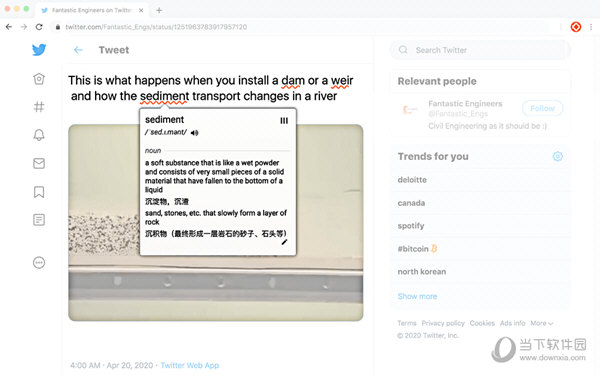The image size is (600, 375).
Task: Follow the Fantastic Engineers account
Action: [x=542, y=108]
